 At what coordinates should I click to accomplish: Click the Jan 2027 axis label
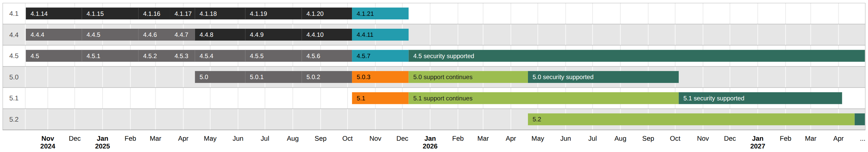click(758, 142)
